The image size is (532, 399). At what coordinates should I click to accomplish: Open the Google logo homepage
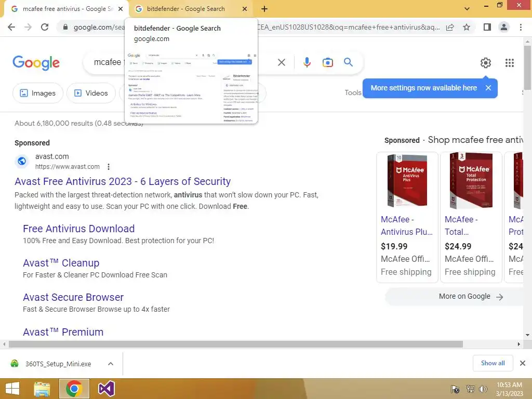click(x=36, y=63)
